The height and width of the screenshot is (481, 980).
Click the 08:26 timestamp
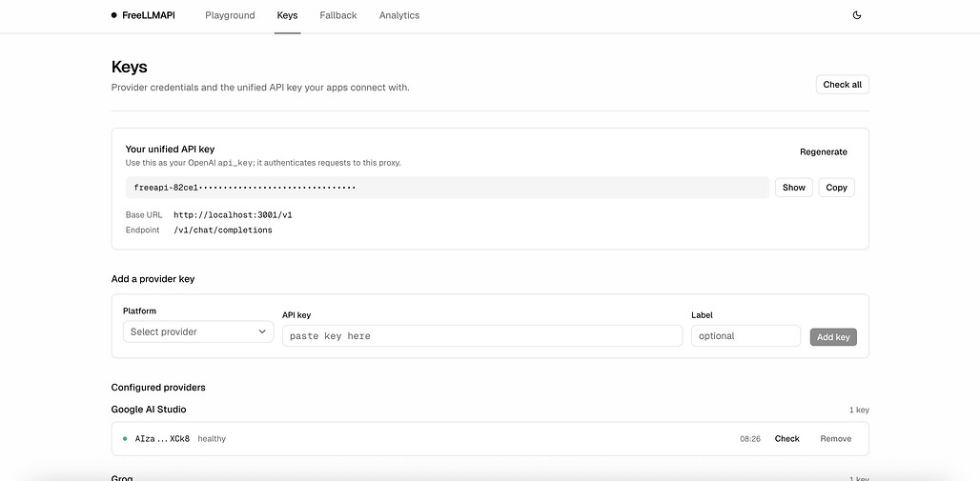[x=750, y=439]
